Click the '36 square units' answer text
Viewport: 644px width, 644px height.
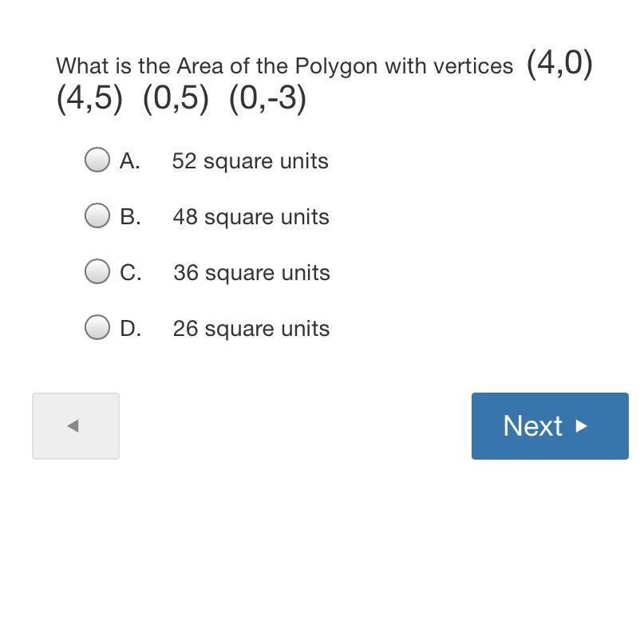[251, 273]
